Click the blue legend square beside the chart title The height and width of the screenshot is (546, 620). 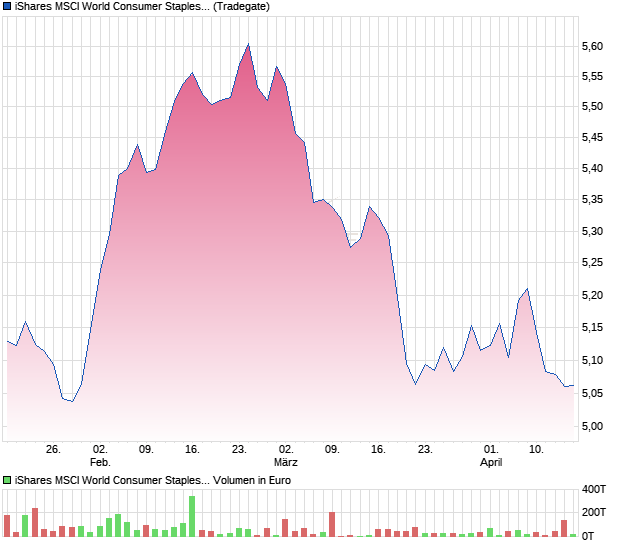8,7
